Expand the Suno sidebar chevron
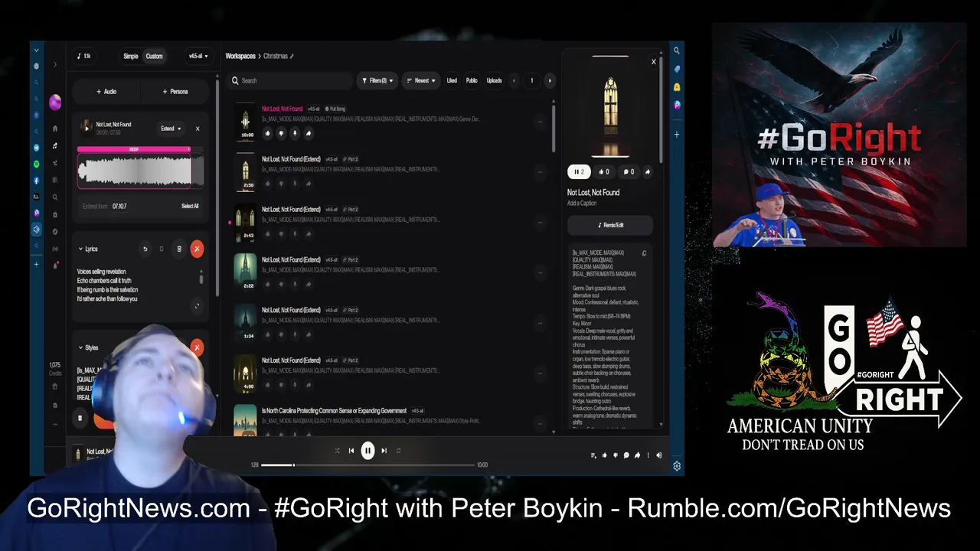 point(55,65)
